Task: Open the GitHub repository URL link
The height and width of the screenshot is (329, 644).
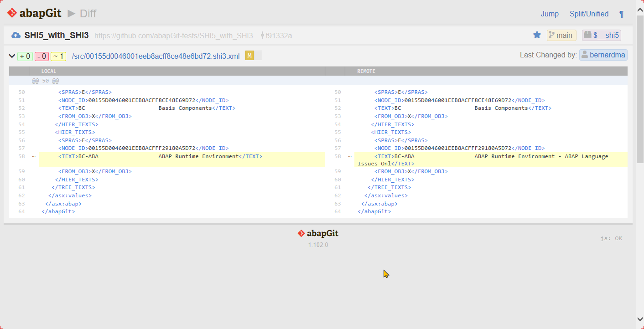Action: pyautogui.click(x=173, y=36)
